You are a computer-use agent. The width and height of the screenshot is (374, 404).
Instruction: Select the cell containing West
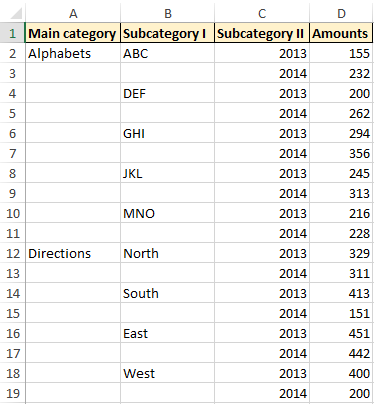tap(167, 373)
